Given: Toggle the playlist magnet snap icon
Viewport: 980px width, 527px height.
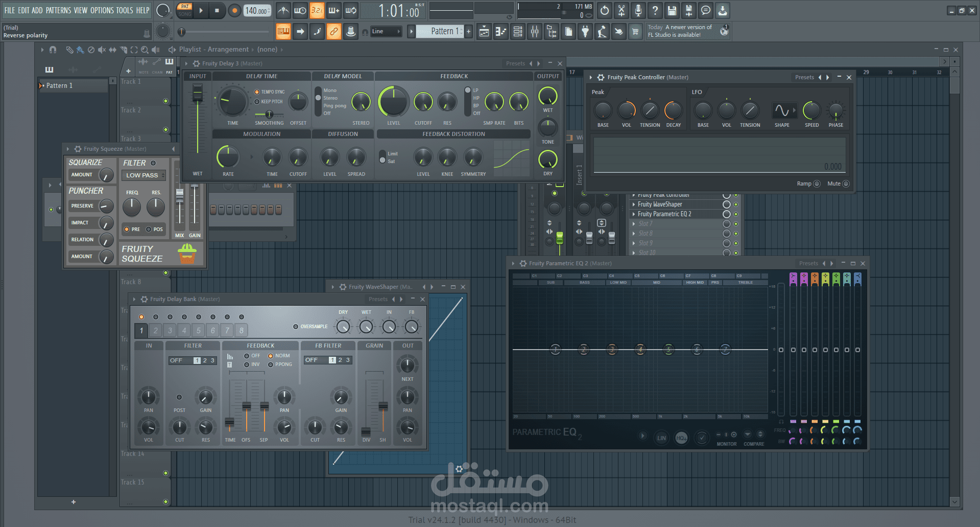Looking at the screenshot, I should (53, 50).
